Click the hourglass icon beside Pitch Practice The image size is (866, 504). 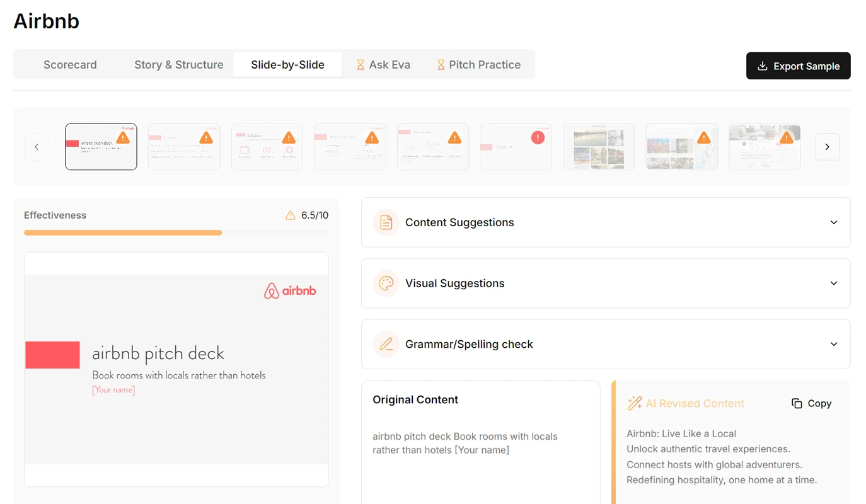click(441, 65)
